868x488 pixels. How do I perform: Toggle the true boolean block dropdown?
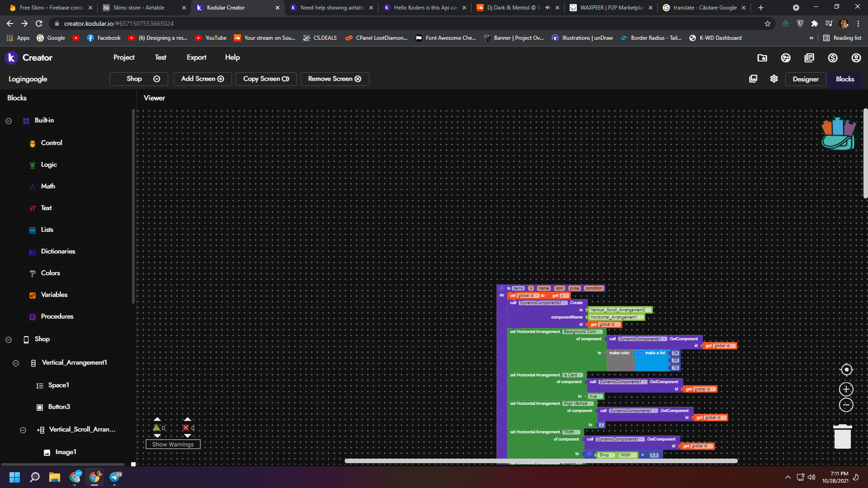click(x=595, y=396)
